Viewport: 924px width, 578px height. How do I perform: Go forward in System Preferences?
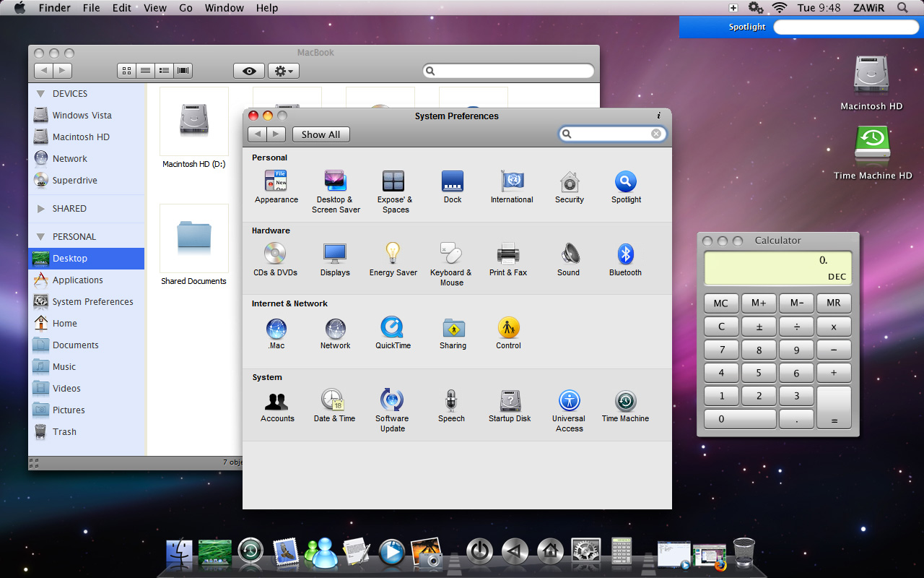(276, 134)
